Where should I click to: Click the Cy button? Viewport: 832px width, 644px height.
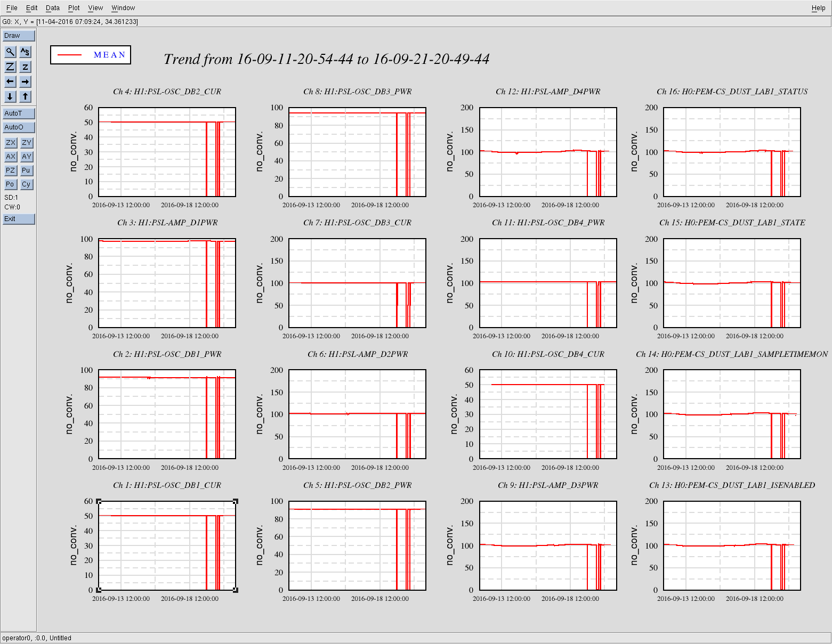point(27,184)
